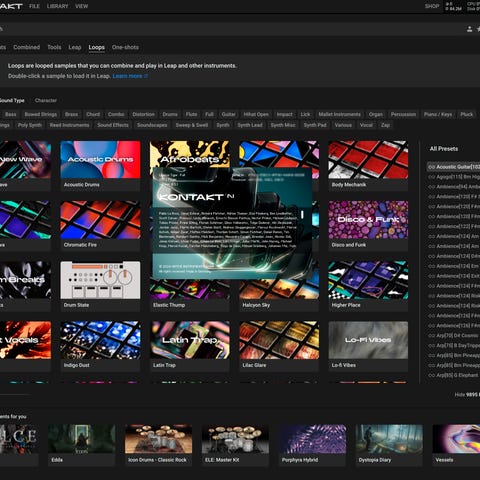Open the Indigo Dust library thumbnail
This screenshot has height=480, width=480.
click(x=100, y=340)
